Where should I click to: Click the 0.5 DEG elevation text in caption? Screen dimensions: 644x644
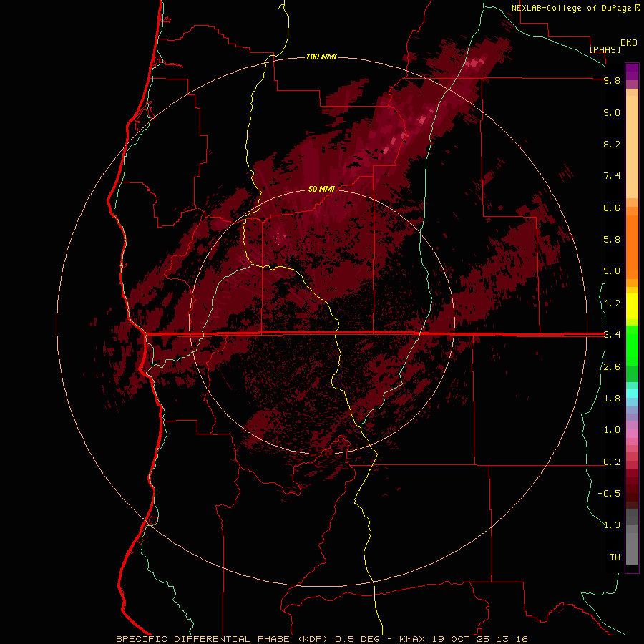pos(358,639)
